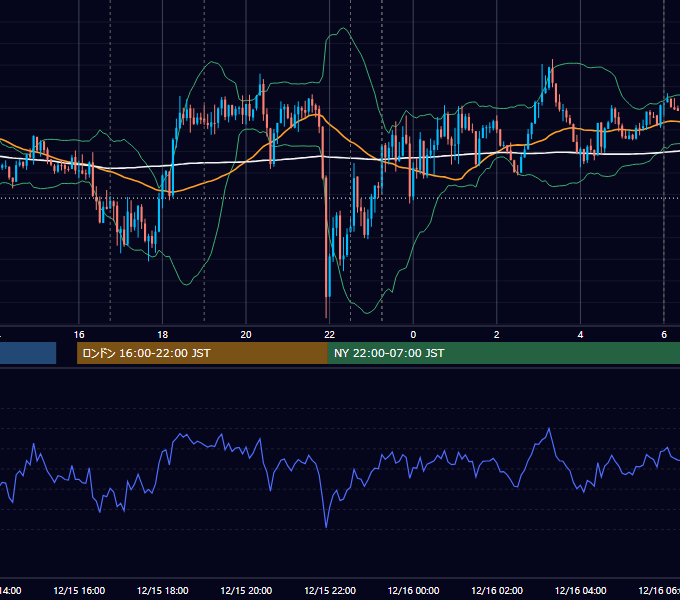Screen dimensions: 680x600
Task: Click the 12/16 00:00 time label
Action: coord(413,590)
